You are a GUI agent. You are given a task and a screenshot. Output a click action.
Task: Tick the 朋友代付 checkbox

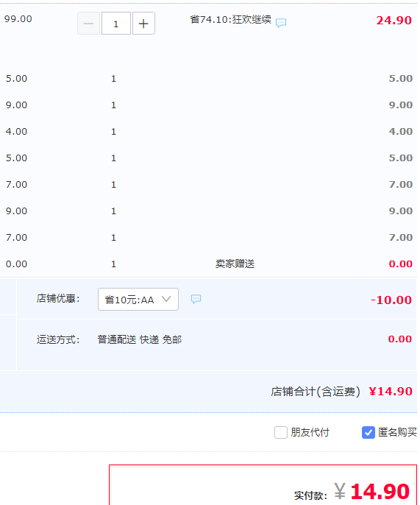pos(281,432)
